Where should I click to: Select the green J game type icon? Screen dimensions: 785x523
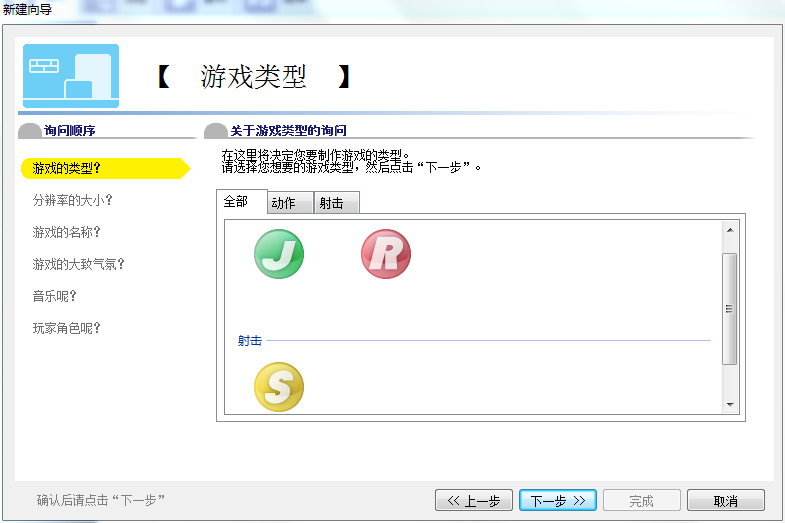(279, 254)
